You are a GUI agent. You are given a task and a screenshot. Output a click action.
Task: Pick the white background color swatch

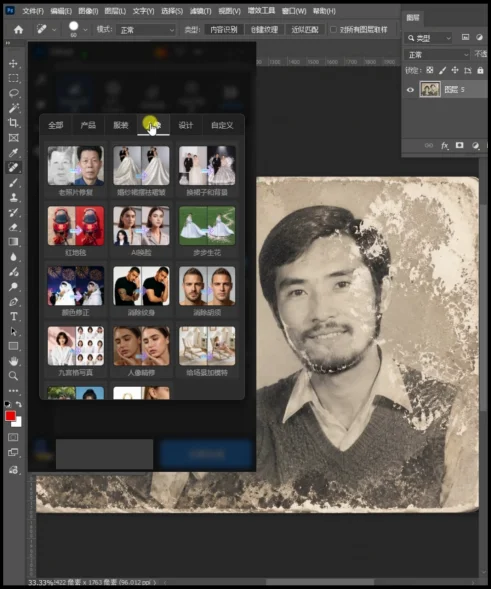coord(18,423)
